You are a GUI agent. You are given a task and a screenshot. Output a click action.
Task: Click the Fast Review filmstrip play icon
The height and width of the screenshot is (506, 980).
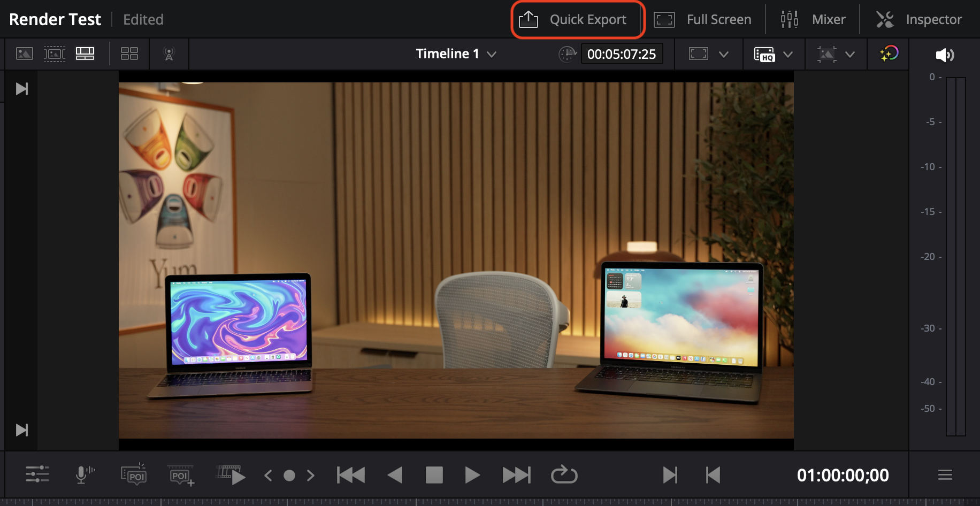[x=231, y=474]
